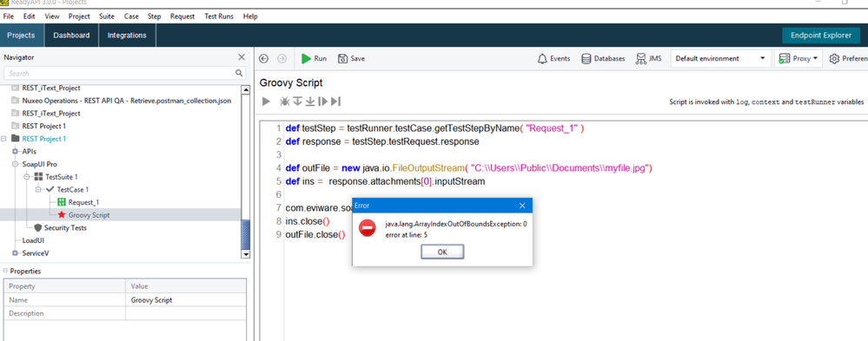Run the Groovy script with the grey play icon
The width and height of the screenshot is (868, 341).
pos(266,102)
